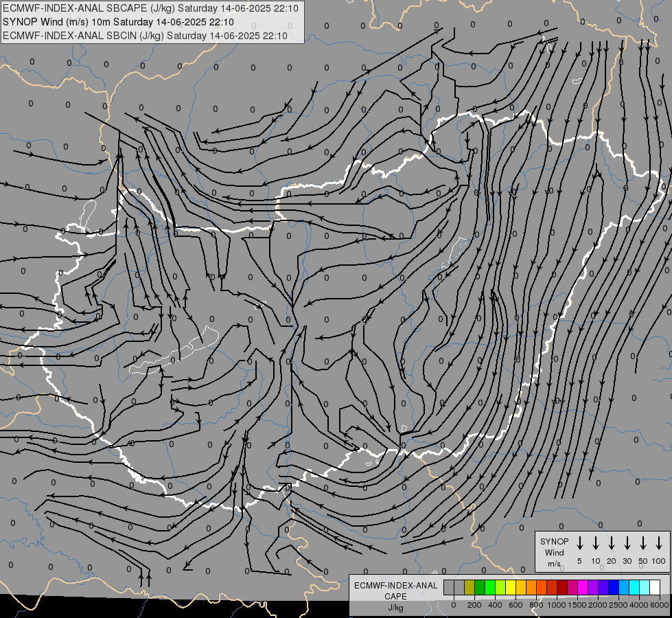Select the SYNOP Wind 10m title line
This screenshot has width=672, height=618.
[118, 22]
